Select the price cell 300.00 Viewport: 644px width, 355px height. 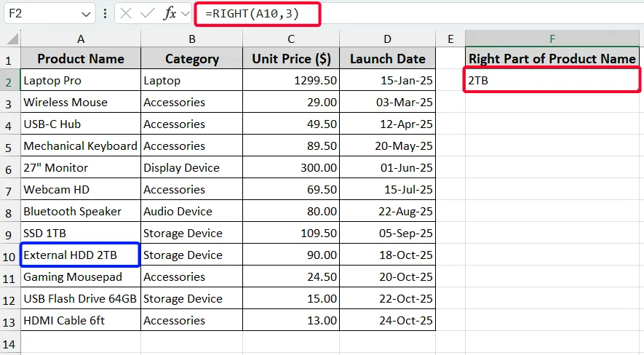coord(291,167)
